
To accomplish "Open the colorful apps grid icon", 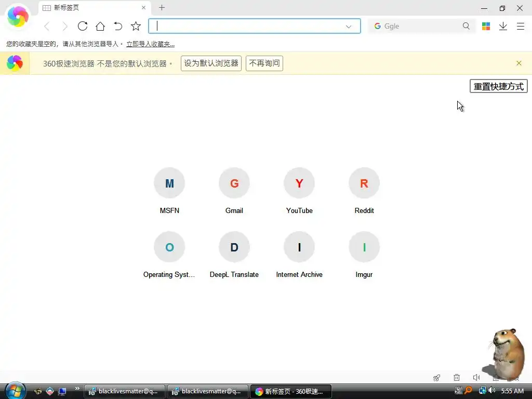I will click(x=486, y=26).
